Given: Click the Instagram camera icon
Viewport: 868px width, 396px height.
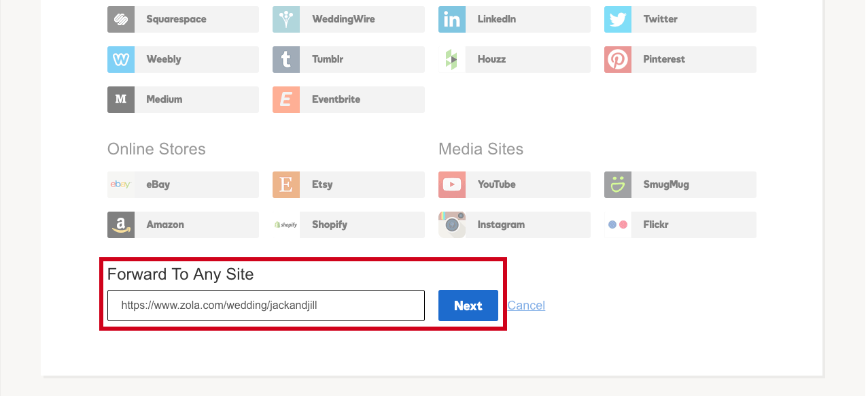Looking at the screenshot, I should pos(452,225).
